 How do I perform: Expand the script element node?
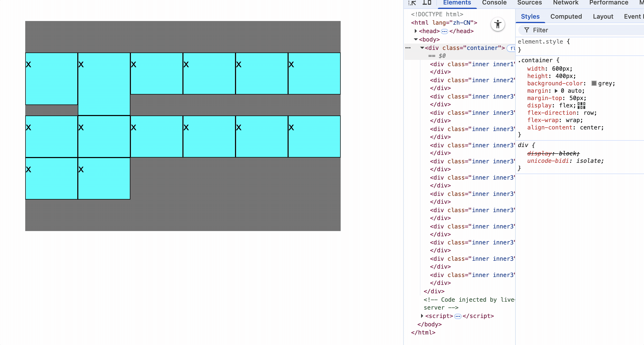pyautogui.click(x=422, y=316)
